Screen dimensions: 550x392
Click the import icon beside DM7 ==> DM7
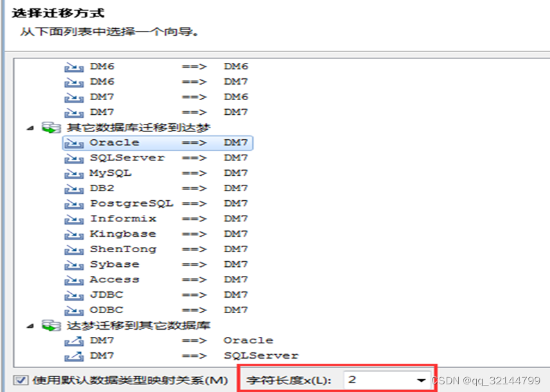(74, 112)
